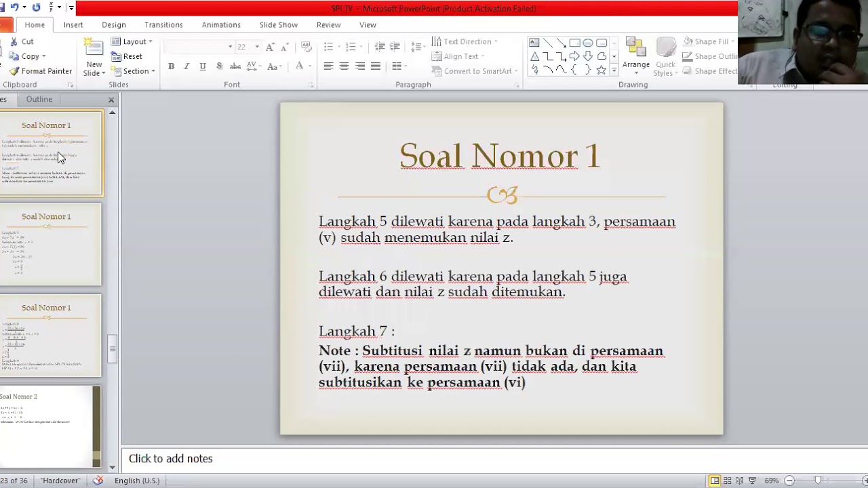Select the five-point star shape

pos(601,70)
